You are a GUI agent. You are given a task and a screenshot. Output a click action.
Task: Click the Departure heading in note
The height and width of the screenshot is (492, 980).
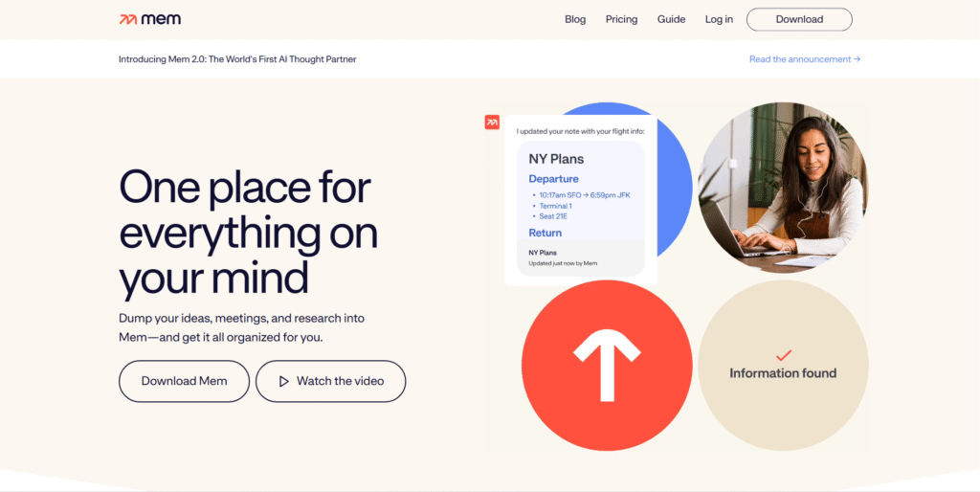tap(554, 179)
